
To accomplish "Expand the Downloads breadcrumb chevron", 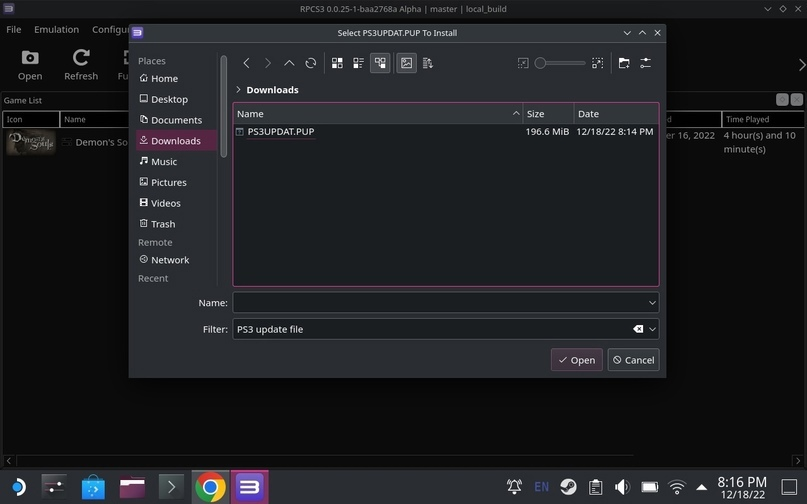I will (238, 90).
